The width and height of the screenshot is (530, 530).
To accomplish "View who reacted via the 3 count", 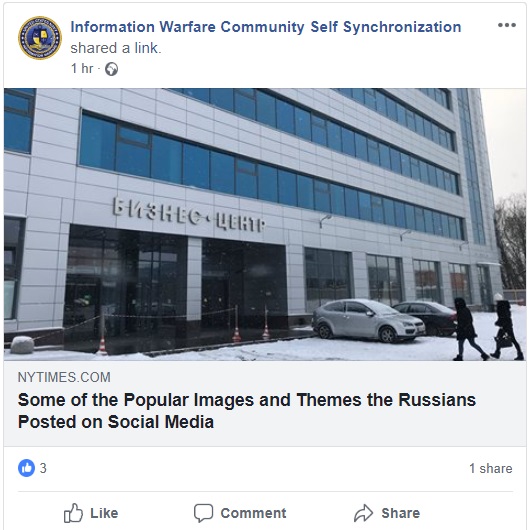I will coord(43,468).
